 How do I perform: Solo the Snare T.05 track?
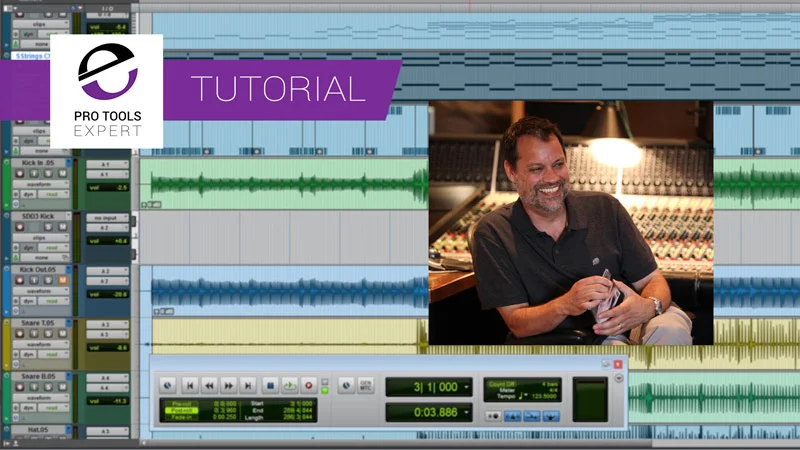click(48, 334)
